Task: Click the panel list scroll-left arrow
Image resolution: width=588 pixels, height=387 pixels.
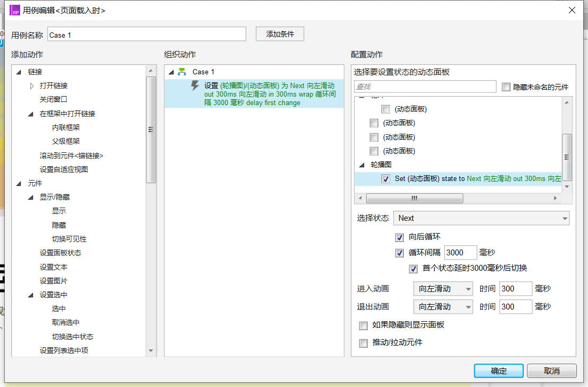Action: coord(360,198)
